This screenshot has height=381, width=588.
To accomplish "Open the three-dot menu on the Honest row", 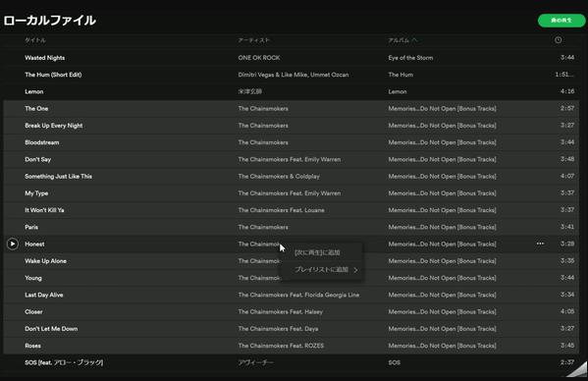I will point(540,244).
